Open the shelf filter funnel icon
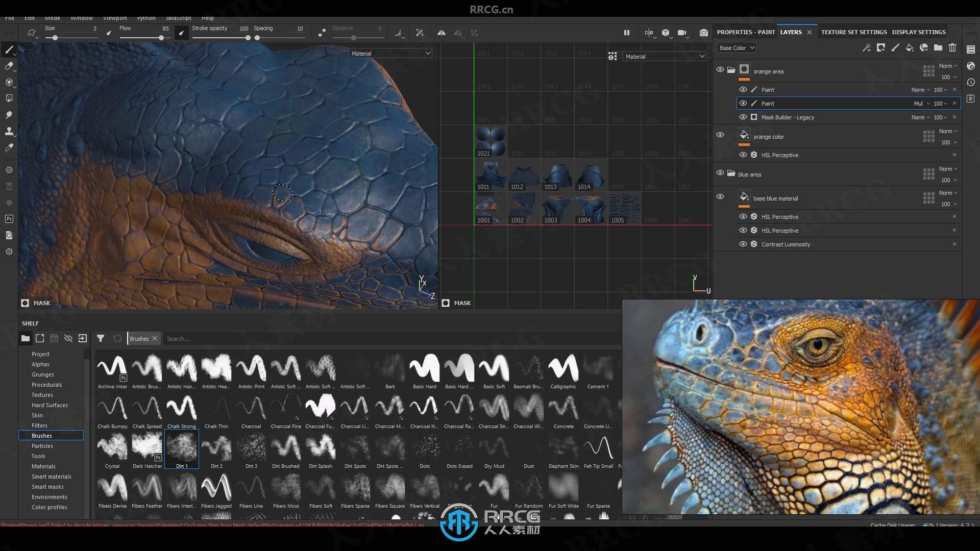The image size is (980, 551). coord(101,338)
